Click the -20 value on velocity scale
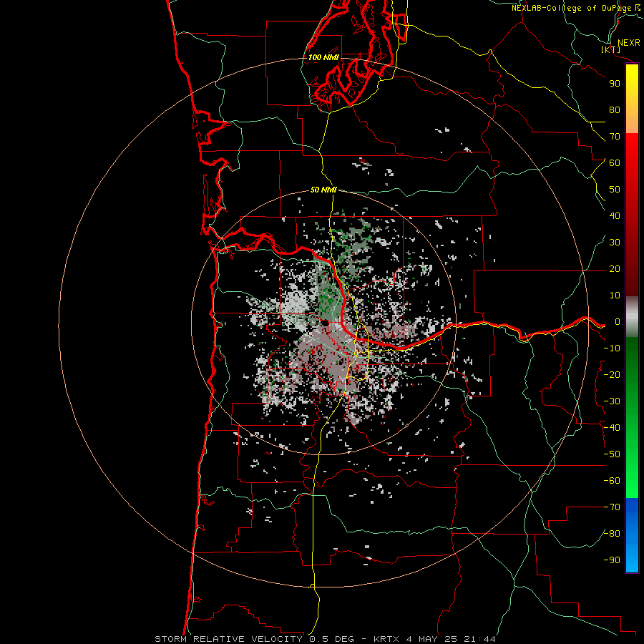 point(612,375)
